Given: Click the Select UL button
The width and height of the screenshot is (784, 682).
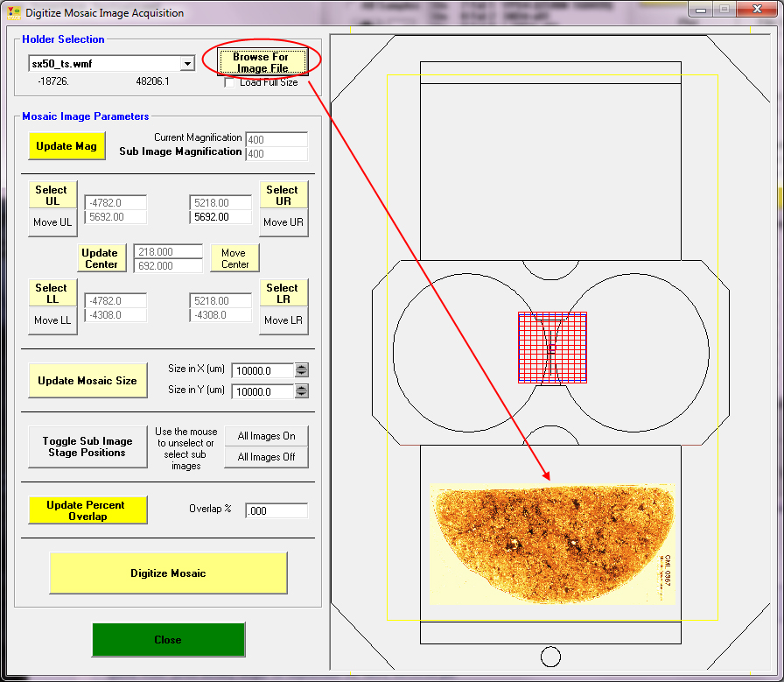Looking at the screenshot, I should click(51, 194).
